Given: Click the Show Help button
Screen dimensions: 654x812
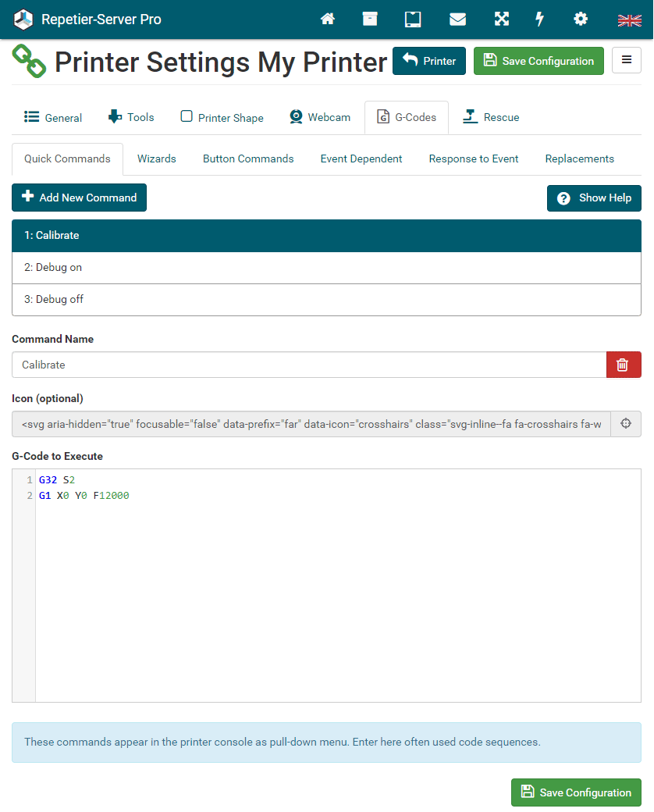Looking at the screenshot, I should pyautogui.click(x=594, y=198).
